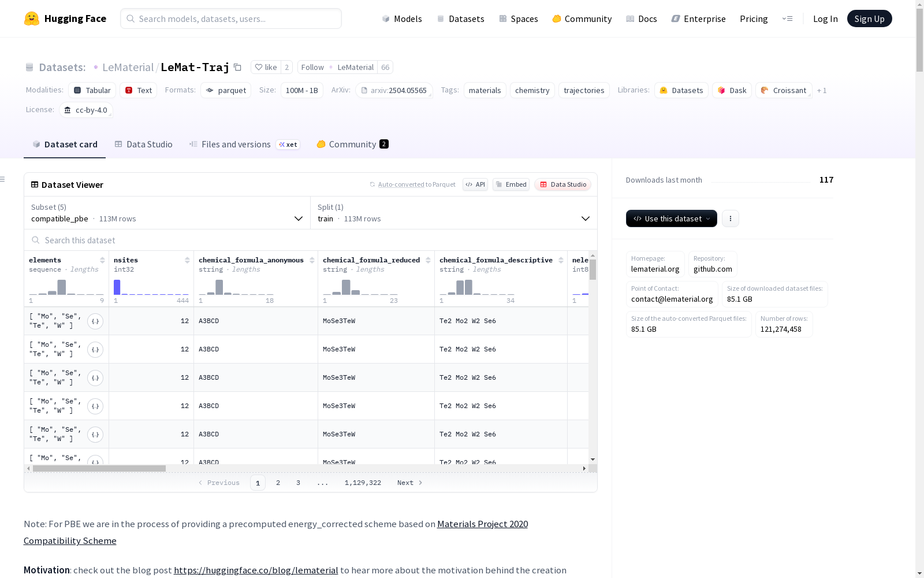Viewport: 924px width, 578px height.
Task: Sort by chemical_formula_reduced column
Action: click(x=428, y=260)
